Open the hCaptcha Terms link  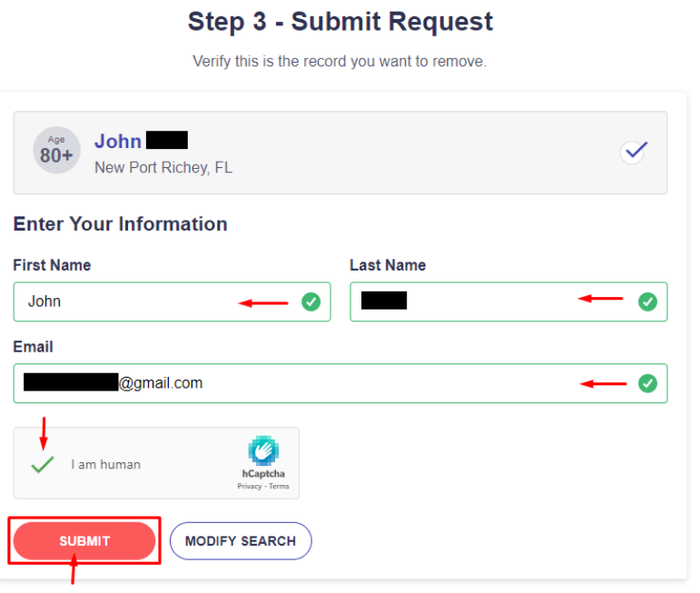279,487
